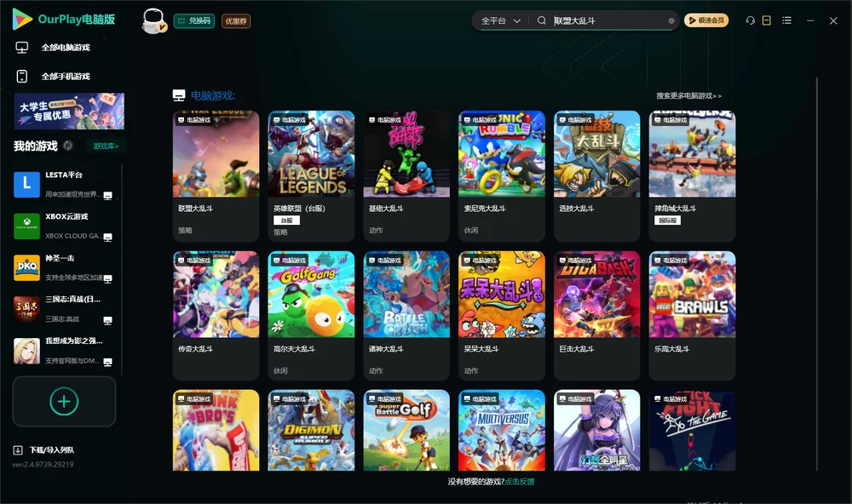Click the 极速会员 membership button
The height and width of the screenshot is (504, 852).
[x=705, y=20]
